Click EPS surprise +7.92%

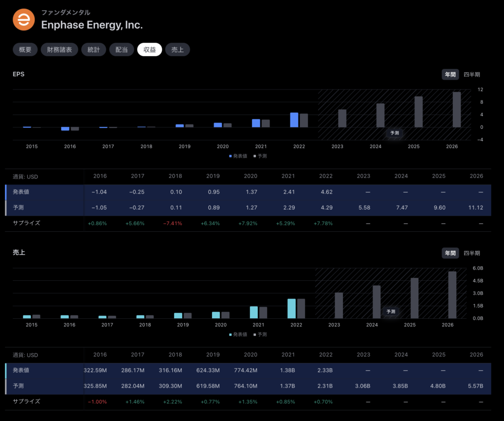[248, 223]
